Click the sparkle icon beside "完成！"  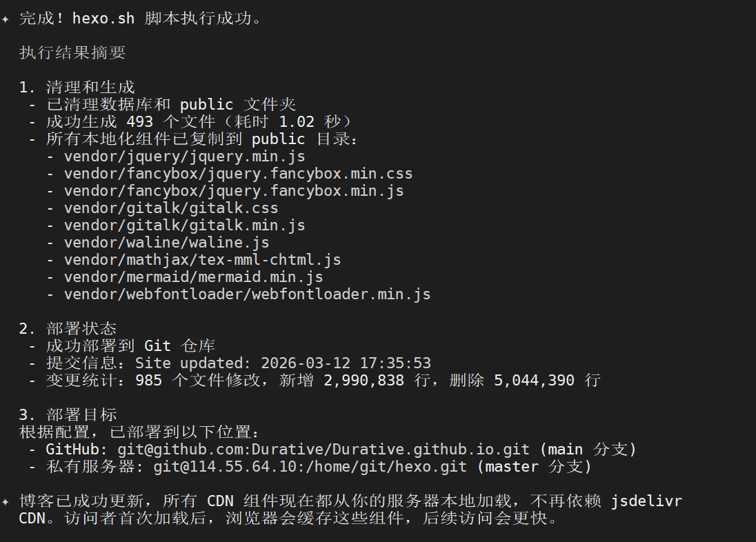[x=6, y=19]
